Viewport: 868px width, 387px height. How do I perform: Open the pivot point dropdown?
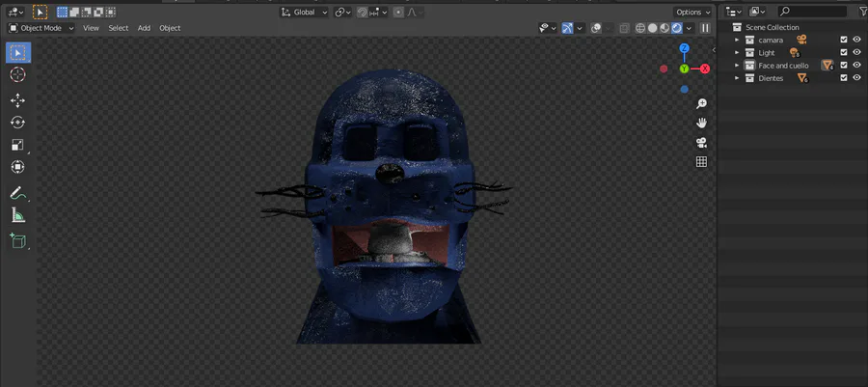coord(342,13)
